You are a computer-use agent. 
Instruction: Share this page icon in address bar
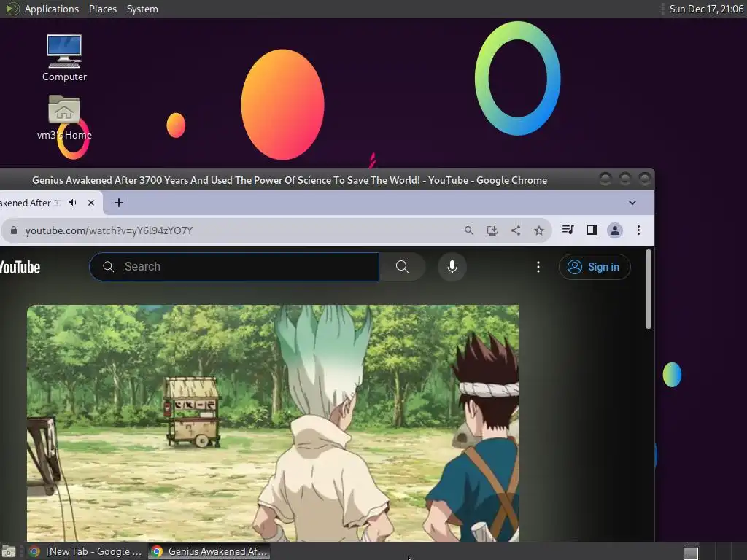516,230
